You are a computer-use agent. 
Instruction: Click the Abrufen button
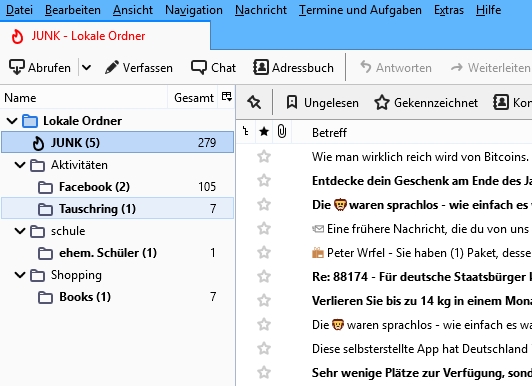point(40,67)
